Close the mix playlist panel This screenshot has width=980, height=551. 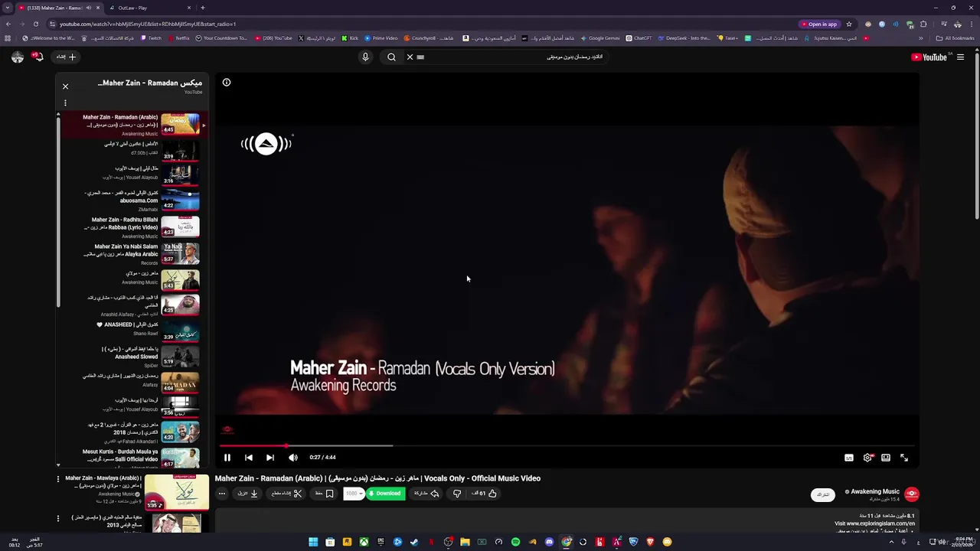click(x=65, y=86)
